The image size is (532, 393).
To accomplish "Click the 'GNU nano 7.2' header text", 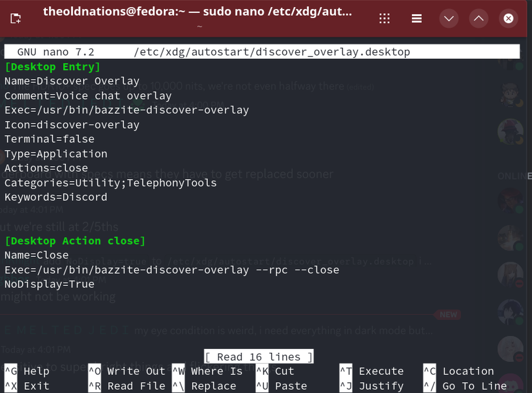I will [56, 52].
